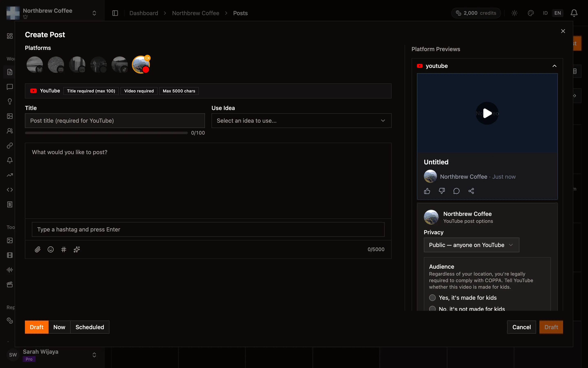Open notifications bell in top bar
This screenshot has width=588, height=368.
click(574, 13)
